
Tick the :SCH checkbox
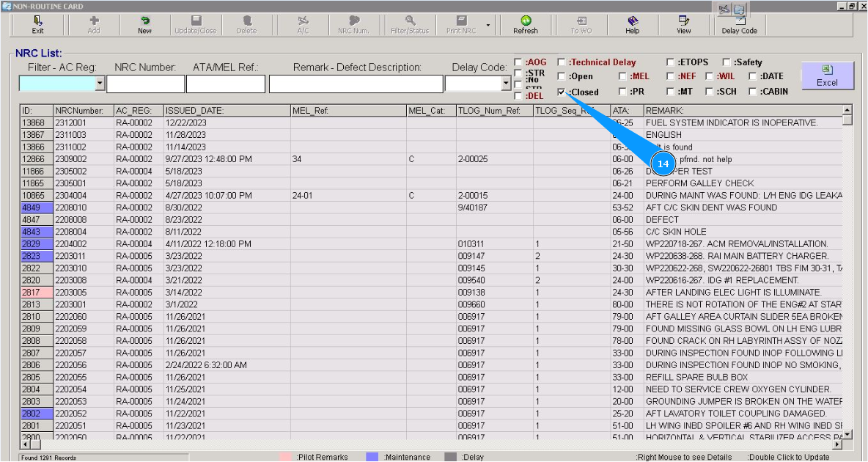point(709,92)
